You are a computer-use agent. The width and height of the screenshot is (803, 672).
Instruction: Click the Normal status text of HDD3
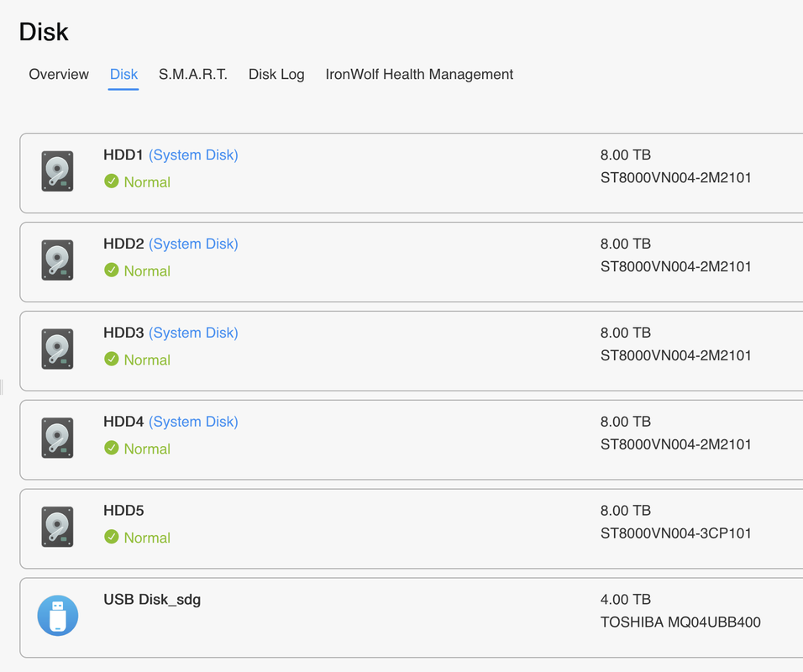click(147, 360)
